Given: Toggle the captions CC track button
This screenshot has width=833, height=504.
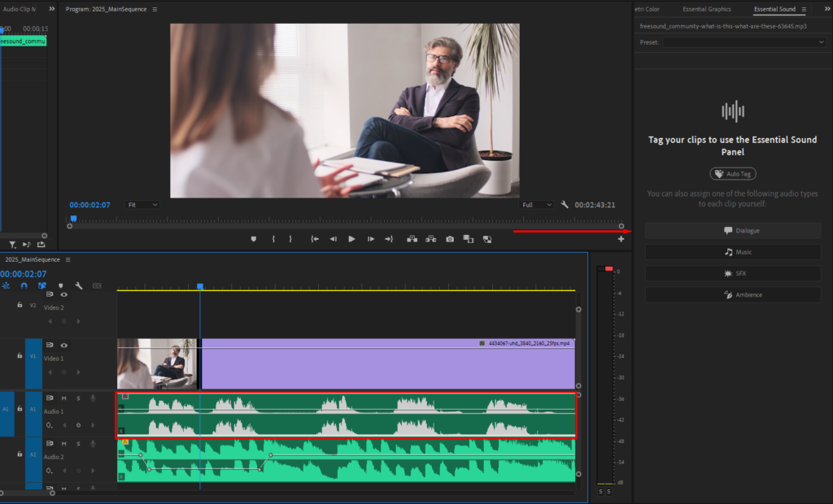Looking at the screenshot, I should 97,285.
